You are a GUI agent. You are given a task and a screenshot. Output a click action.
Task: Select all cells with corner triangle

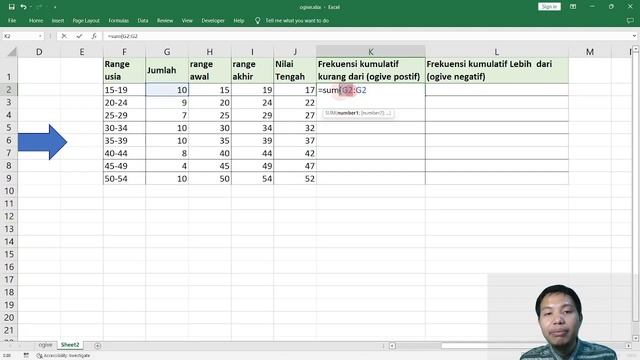click(x=12, y=52)
